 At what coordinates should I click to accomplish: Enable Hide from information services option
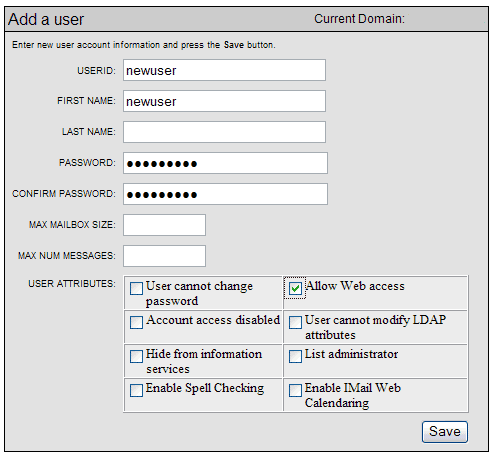click(136, 356)
